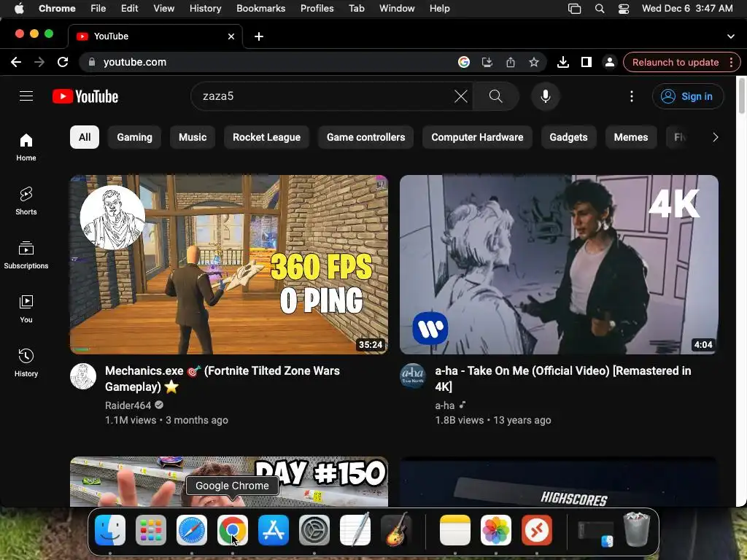Viewport: 747px width, 560px height.
Task: Select the Memes filter chip
Action: click(631, 137)
